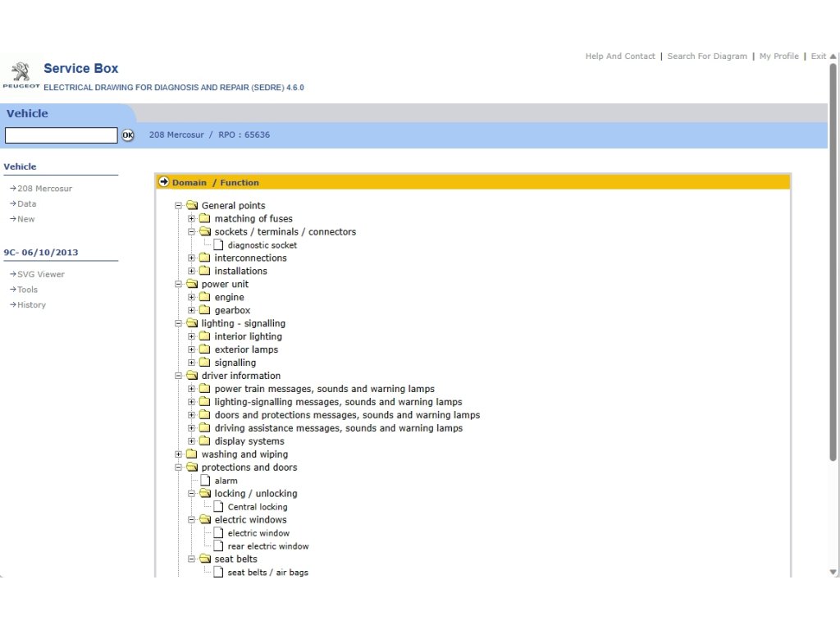Collapse the electric windows node
Viewport: 840px width, 630px height.
(192, 520)
